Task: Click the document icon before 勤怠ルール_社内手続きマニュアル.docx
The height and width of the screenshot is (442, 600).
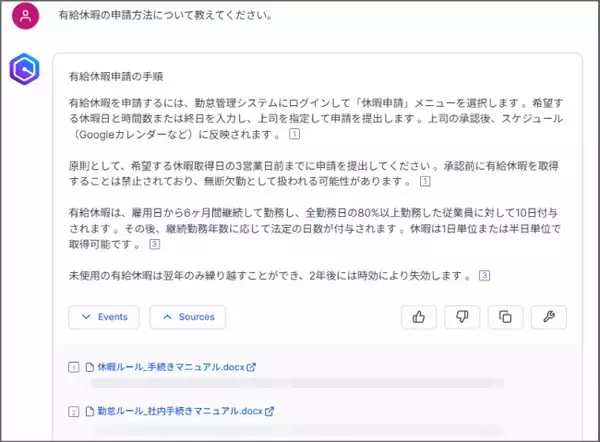Action: [x=89, y=411]
